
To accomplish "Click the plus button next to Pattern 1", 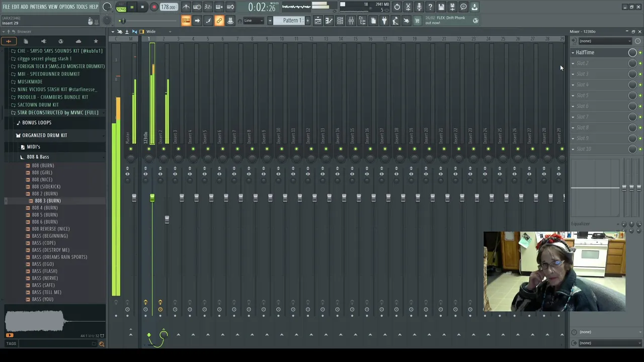I will point(308,21).
